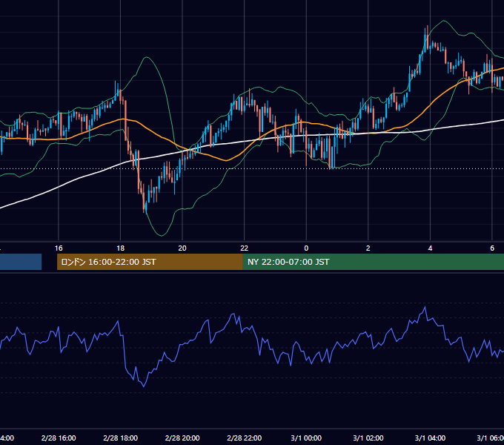Select the ロンドン 16:00-22:00 JST session bar
504x445 pixels.
click(x=150, y=262)
